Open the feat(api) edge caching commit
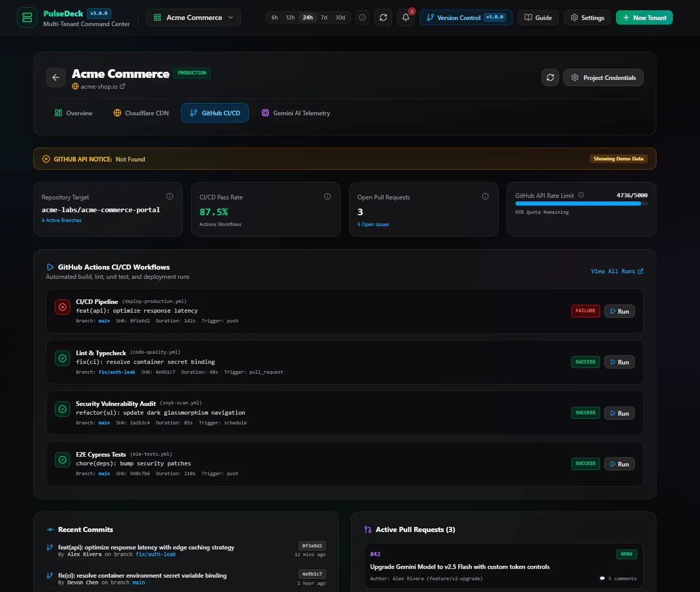700x592 pixels. (146, 547)
